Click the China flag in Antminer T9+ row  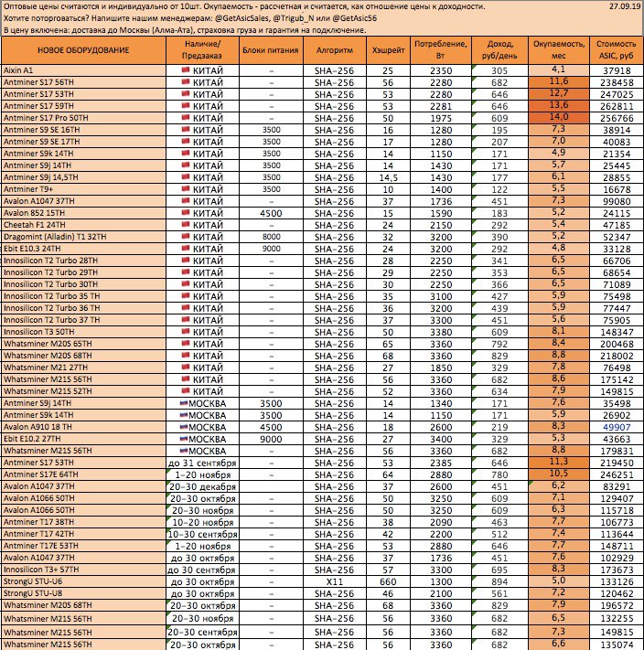coord(186,188)
